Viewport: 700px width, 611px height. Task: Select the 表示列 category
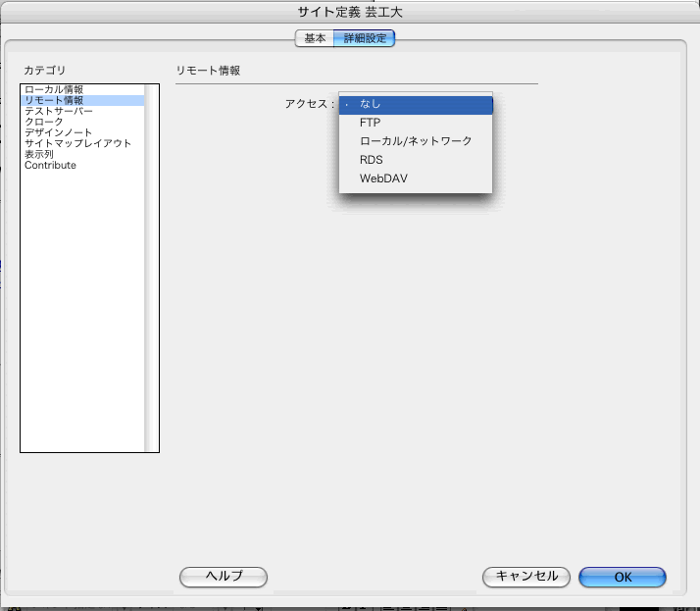coord(82,154)
